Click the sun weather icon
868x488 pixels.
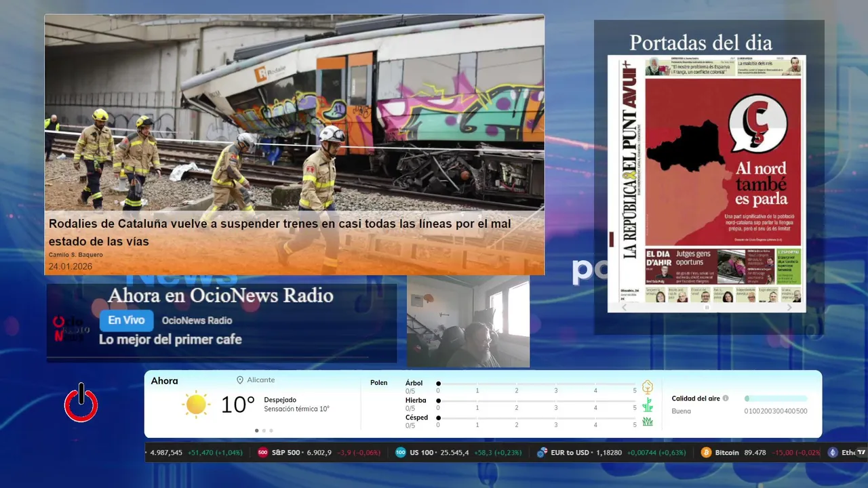click(196, 405)
